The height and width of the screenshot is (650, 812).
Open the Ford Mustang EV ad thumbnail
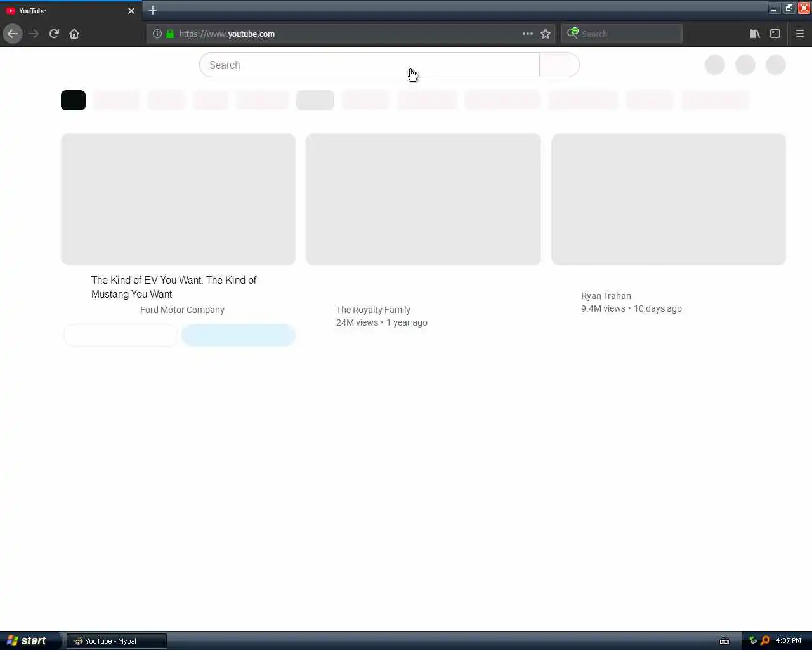tap(178, 199)
